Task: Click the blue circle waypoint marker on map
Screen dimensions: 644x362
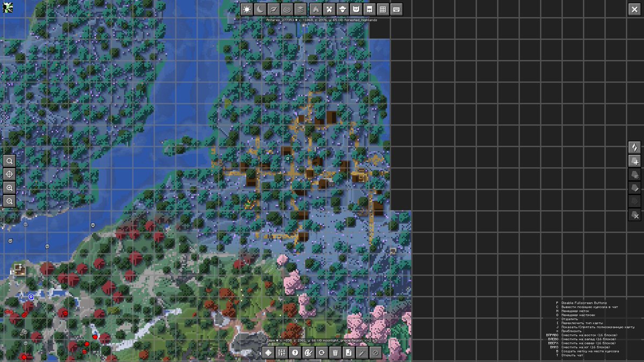Action: coord(31,296)
